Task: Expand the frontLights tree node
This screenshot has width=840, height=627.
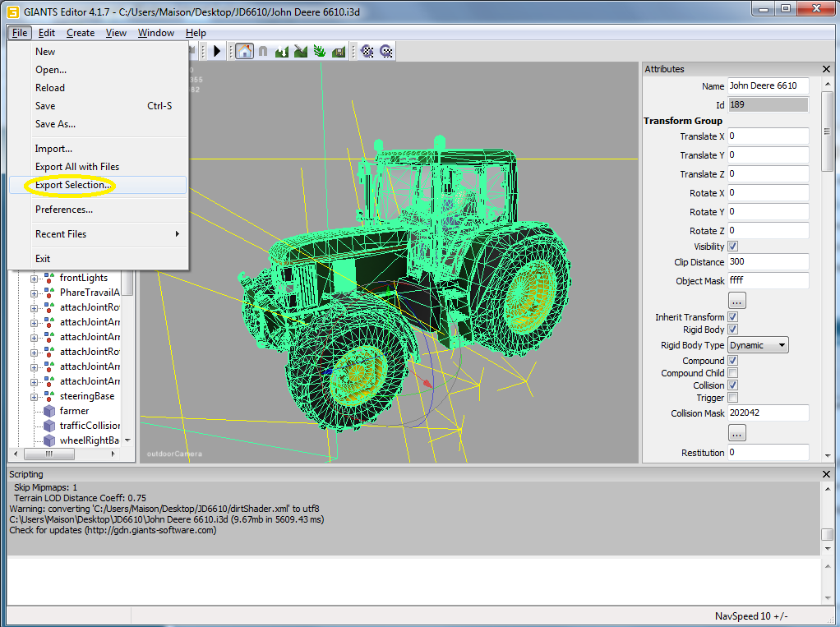Action: (34, 279)
